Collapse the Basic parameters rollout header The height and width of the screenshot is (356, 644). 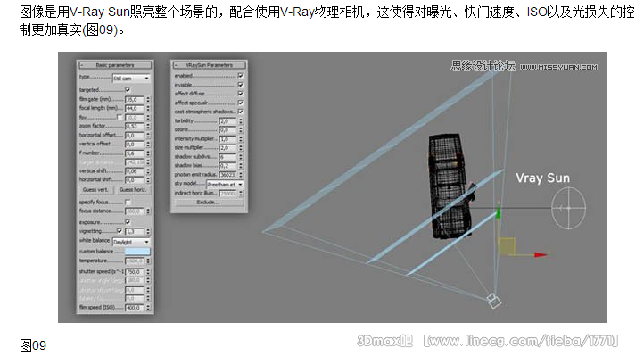[115, 65]
